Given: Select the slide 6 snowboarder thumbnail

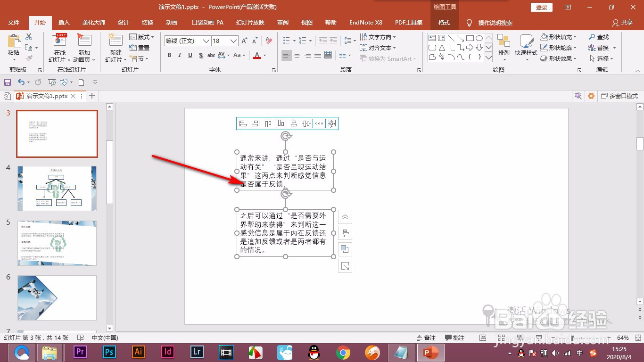Looking at the screenshot, I should pos(57,298).
